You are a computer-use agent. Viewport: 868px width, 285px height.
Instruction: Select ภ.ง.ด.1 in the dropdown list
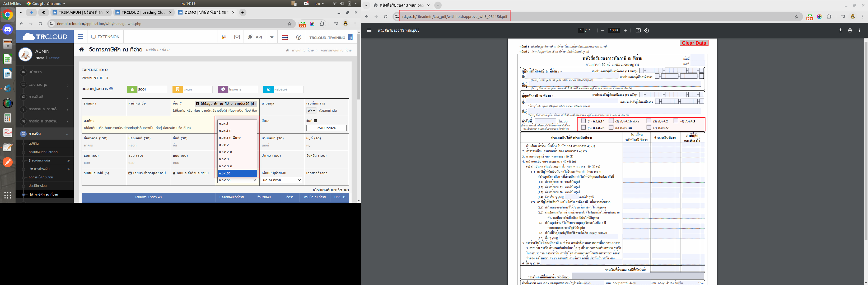coord(237,123)
